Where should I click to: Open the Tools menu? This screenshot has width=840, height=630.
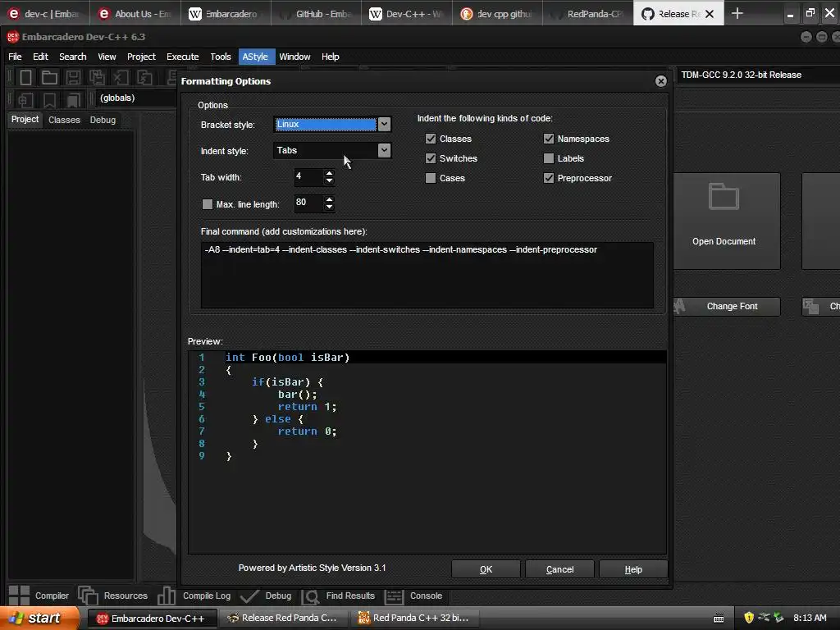click(x=220, y=57)
